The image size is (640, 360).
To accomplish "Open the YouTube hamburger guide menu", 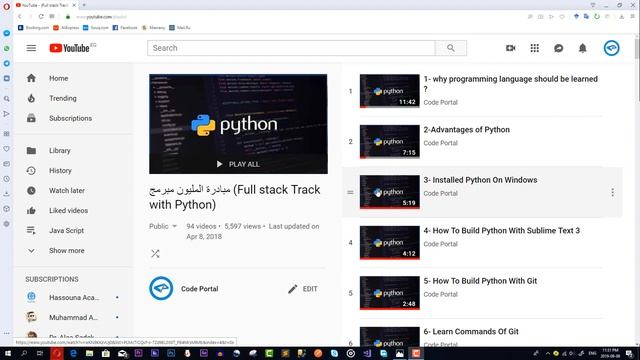I will 31,48.
